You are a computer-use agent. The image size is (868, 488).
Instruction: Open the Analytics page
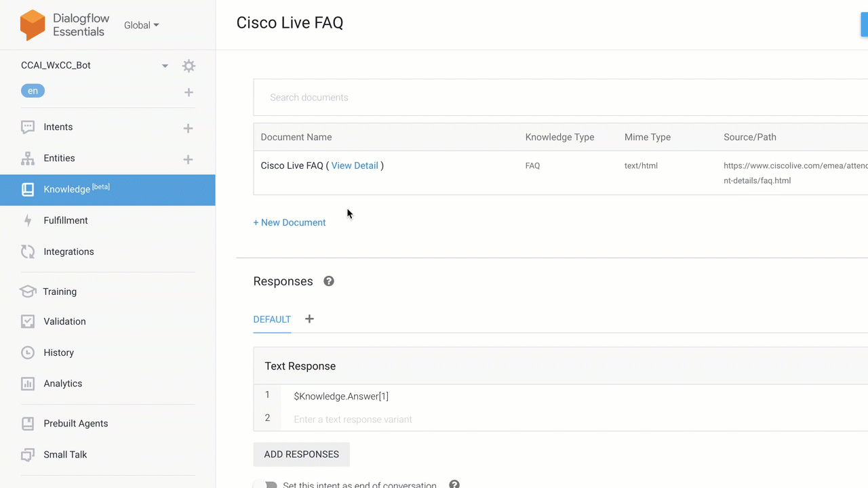(x=62, y=384)
